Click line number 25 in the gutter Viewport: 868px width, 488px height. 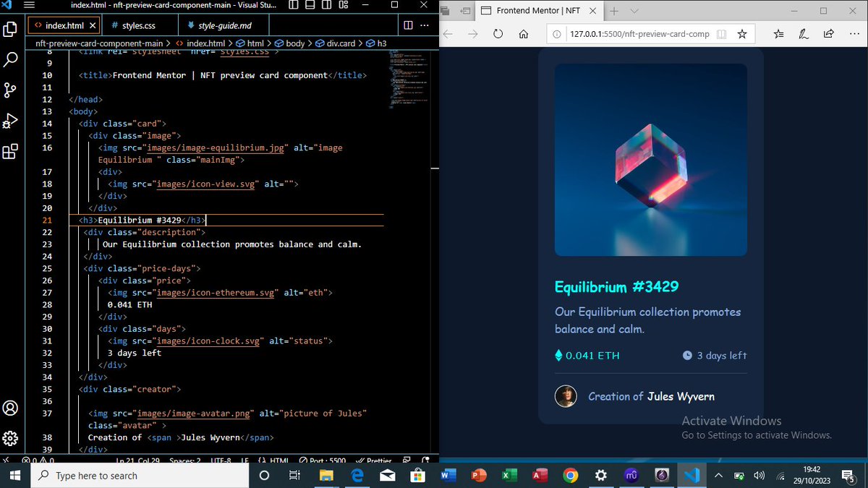[x=47, y=268]
